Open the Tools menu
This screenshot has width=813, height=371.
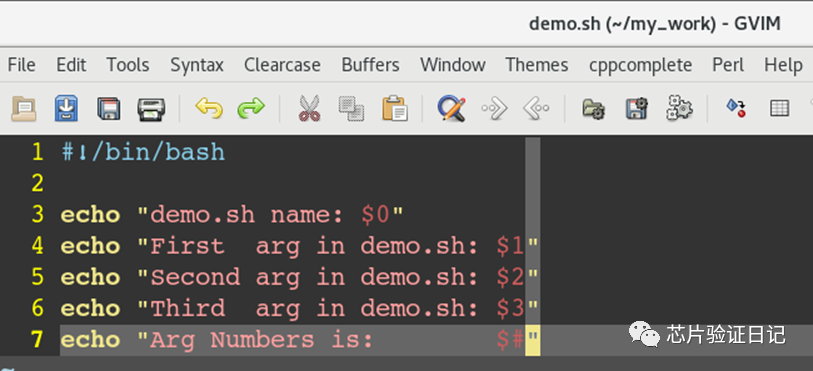point(128,65)
